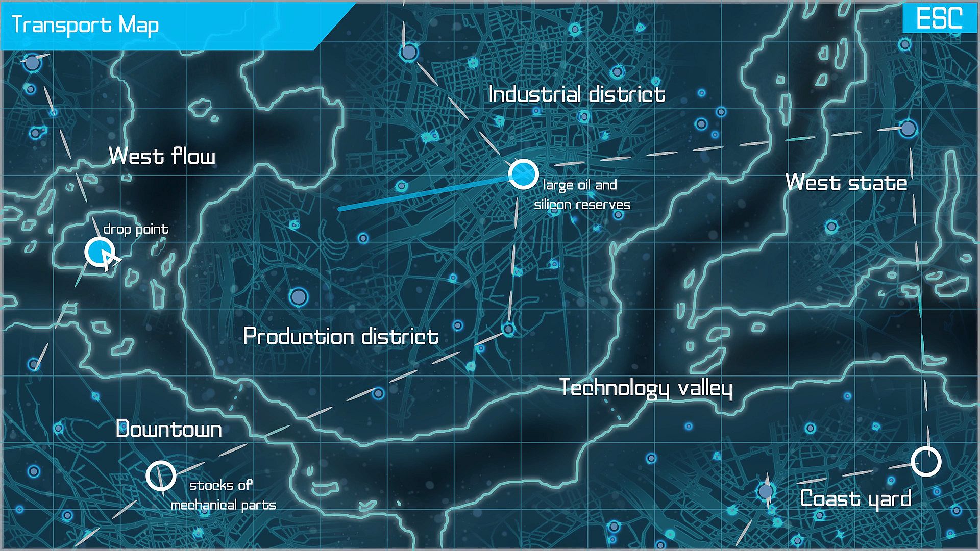The width and height of the screenshot is (980, 551).
Task: Click the Technology valley label
Action: pyautogui.click(x=646, y=388)
